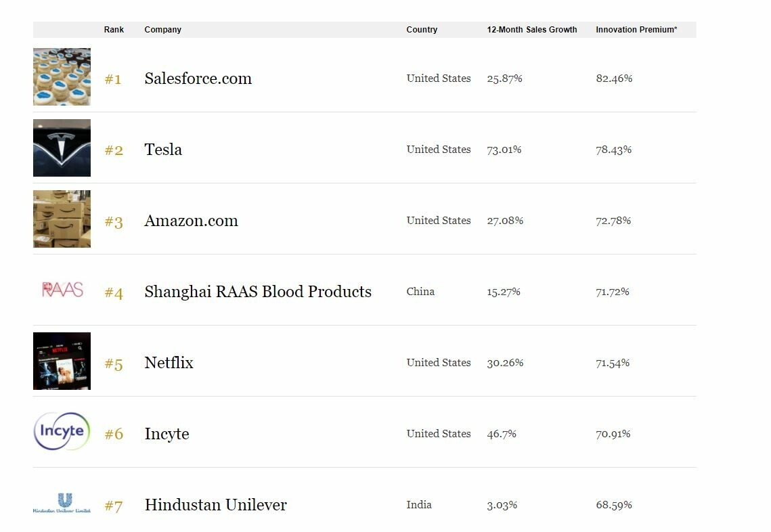
Task: Open the Amazon.com company link
Action: [192, 221]
